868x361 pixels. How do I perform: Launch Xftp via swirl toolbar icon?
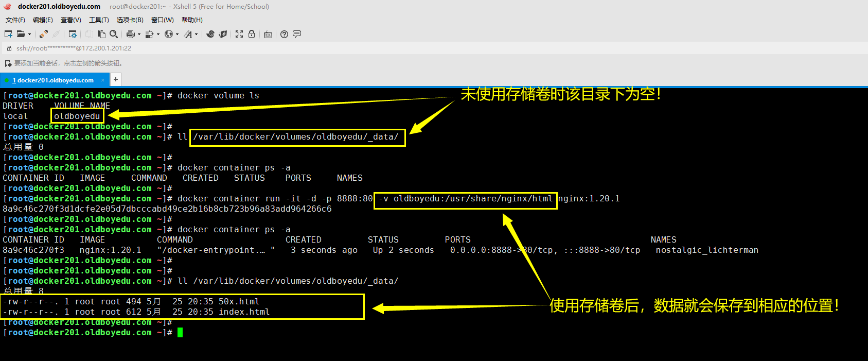click(x=210, y=34)
